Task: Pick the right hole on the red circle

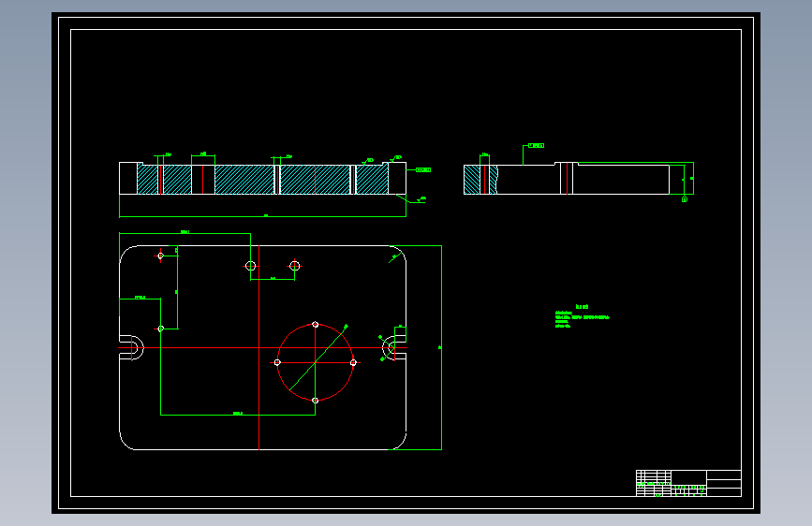Action: coord(353,362)
